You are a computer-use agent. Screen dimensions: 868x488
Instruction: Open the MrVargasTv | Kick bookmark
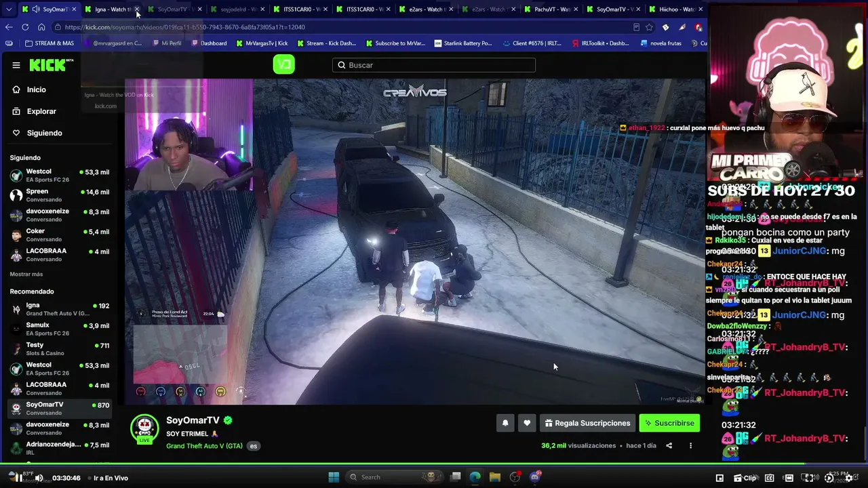[262, 43]
